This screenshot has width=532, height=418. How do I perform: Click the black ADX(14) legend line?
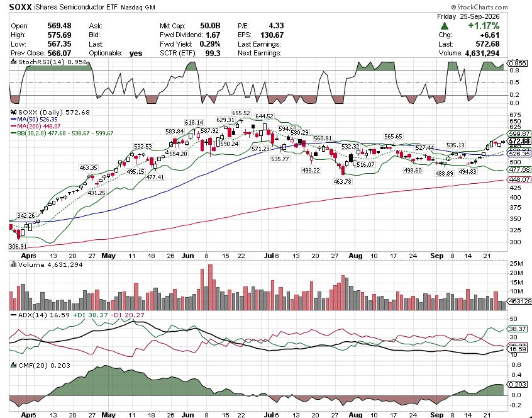pyautogui.click(x=14, y=315)
